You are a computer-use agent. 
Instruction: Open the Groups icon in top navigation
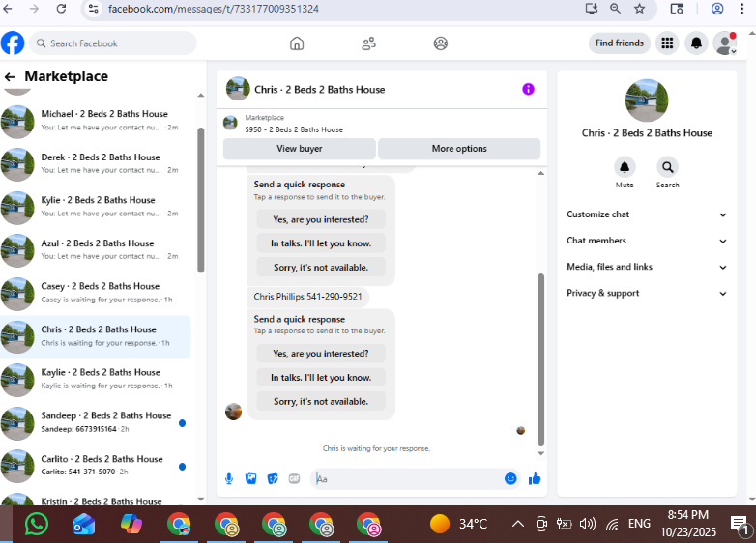[x=440, y=43]
